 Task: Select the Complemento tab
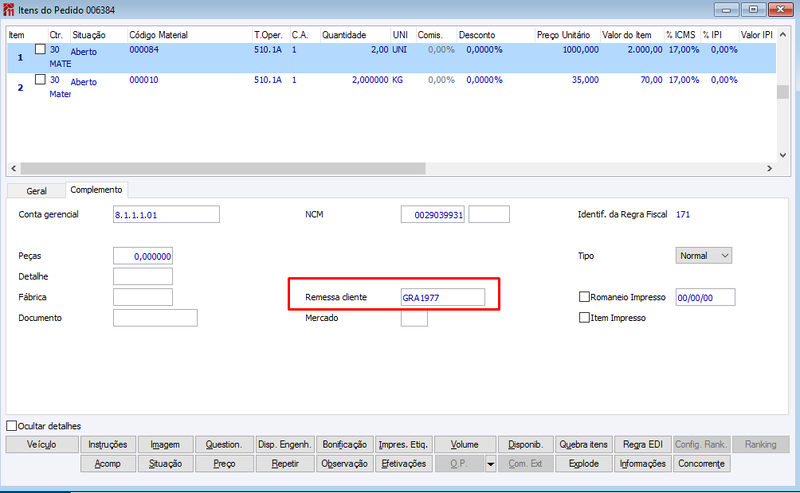pos(96,190)
